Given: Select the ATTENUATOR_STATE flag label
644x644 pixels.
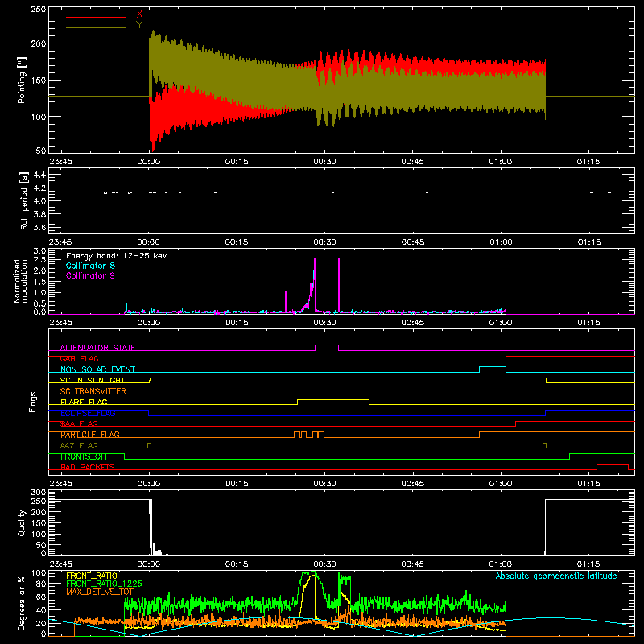Looking at the screenshot, I should pos(97,348).
